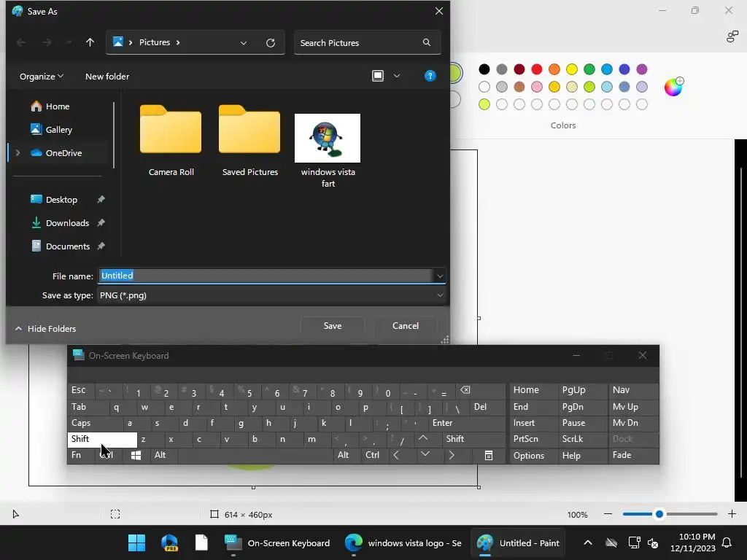Go up one folder level with the up arrow
Viewport: 747px width, 560px height.
[x=90, y=42]
